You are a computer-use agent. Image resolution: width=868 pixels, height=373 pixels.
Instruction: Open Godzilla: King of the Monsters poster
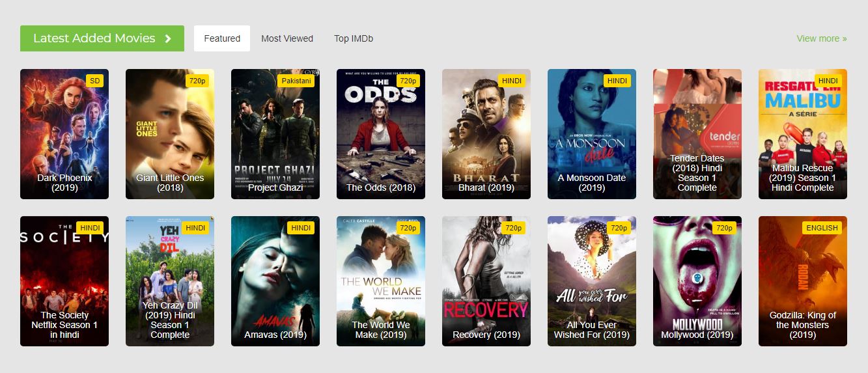[x=803, y=281]
